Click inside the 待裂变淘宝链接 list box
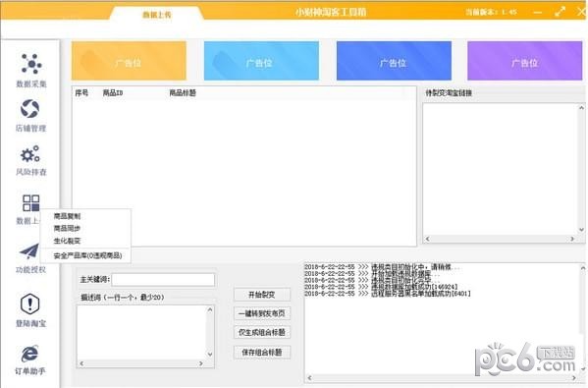Viewport: 588px width, 388px height. point(501,169)
